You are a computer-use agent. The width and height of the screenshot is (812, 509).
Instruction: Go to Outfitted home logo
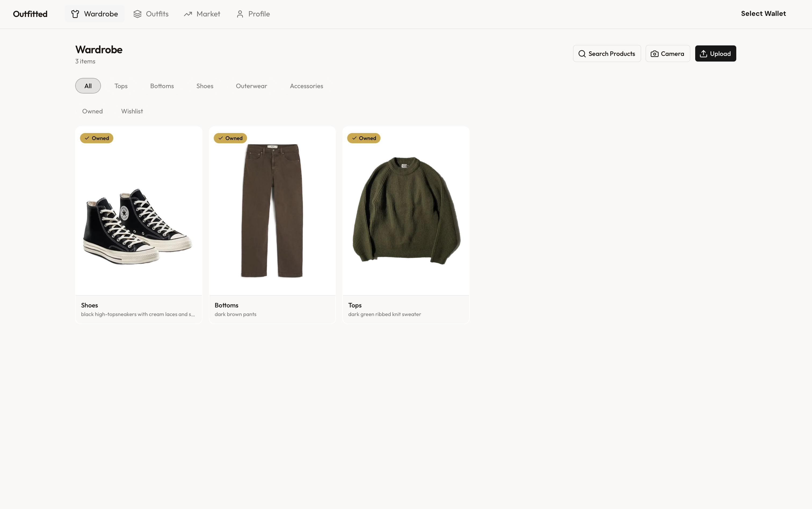click(30, 14)
